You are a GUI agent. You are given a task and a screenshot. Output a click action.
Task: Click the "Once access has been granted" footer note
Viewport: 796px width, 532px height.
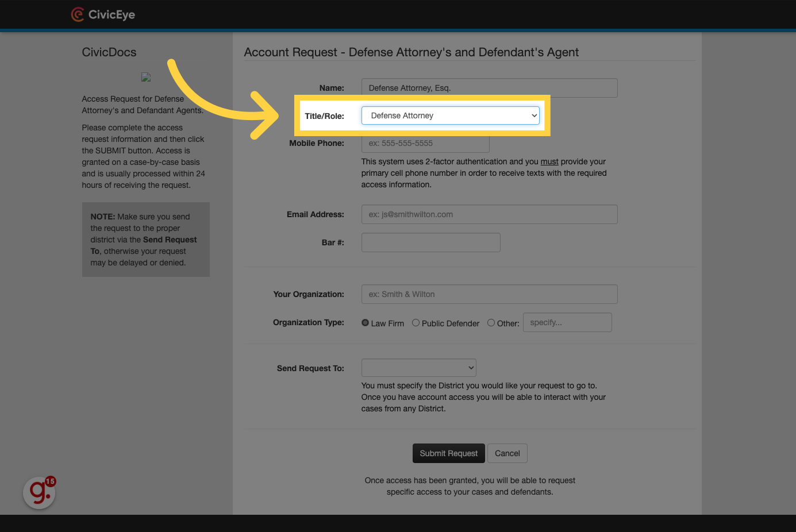pyautogui.click(x=470, y=486)
